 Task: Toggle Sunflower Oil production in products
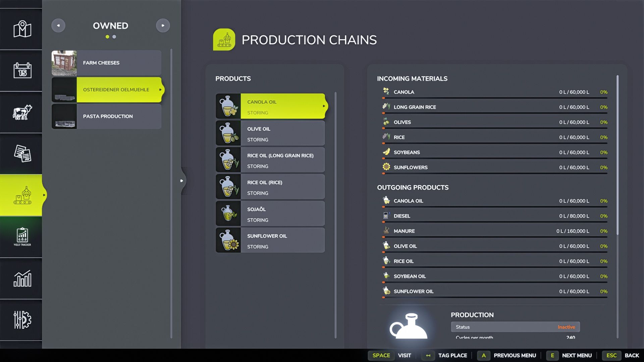(x=270, y=241)
